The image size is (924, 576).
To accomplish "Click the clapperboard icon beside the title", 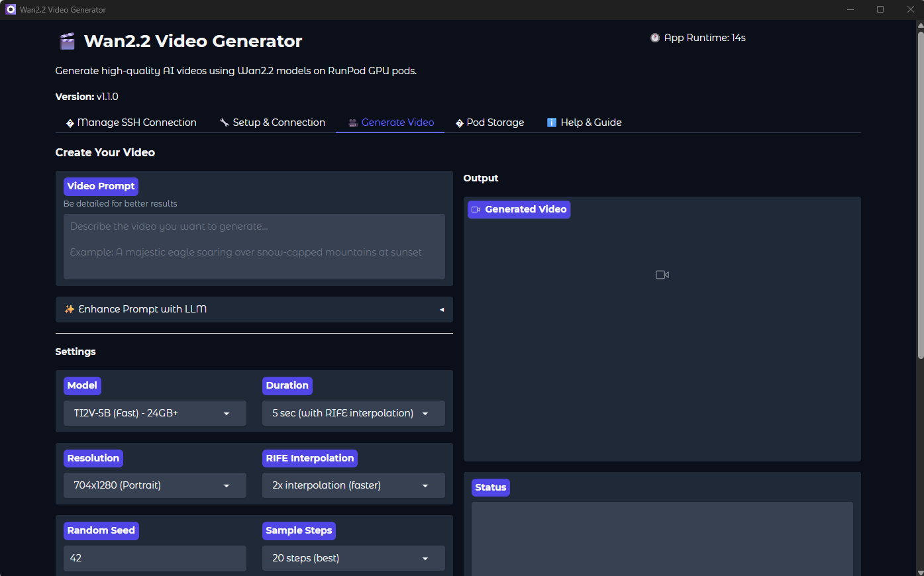I will point(67,41).
